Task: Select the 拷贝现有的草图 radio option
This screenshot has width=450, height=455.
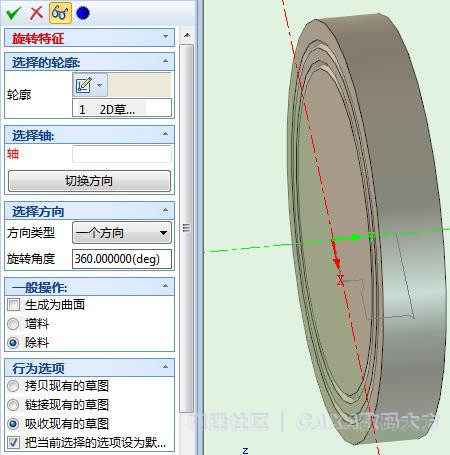Action: [13, 386]
